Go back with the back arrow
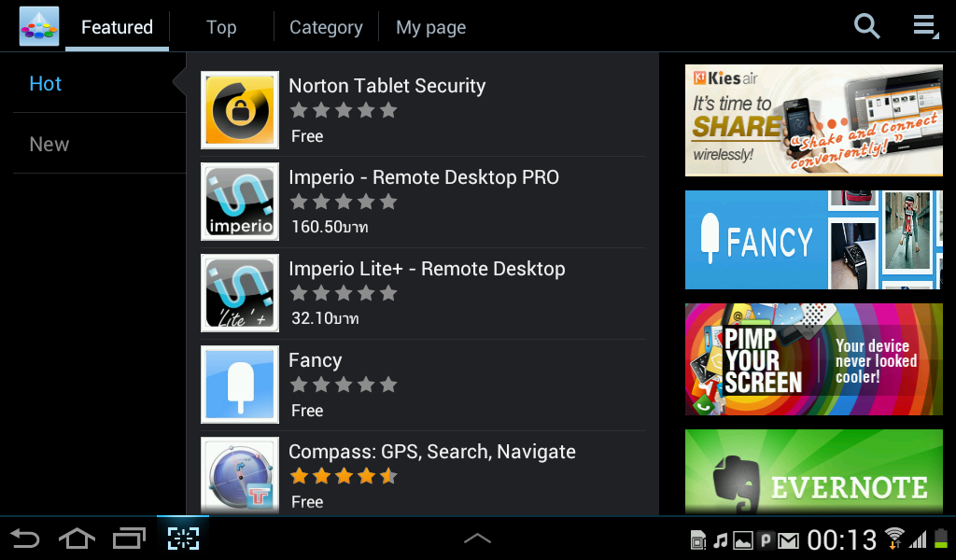This screenshot has height=560, width=956. coord(25,539)
